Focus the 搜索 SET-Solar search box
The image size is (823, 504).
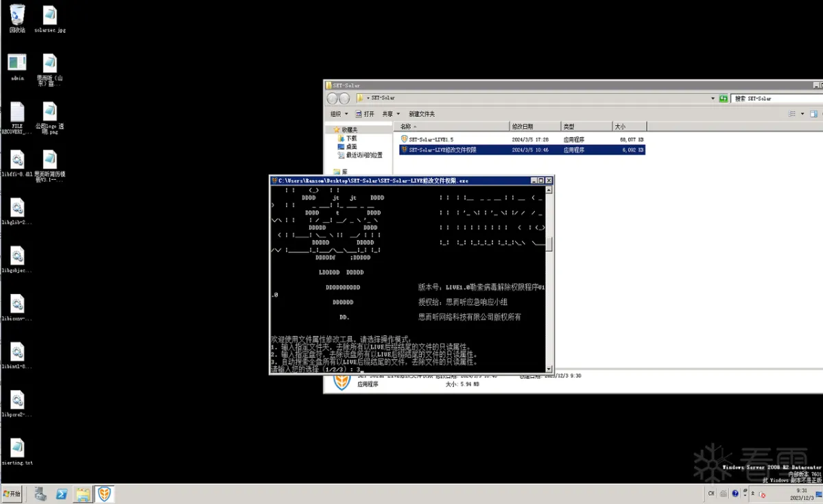tap(776, 98)
